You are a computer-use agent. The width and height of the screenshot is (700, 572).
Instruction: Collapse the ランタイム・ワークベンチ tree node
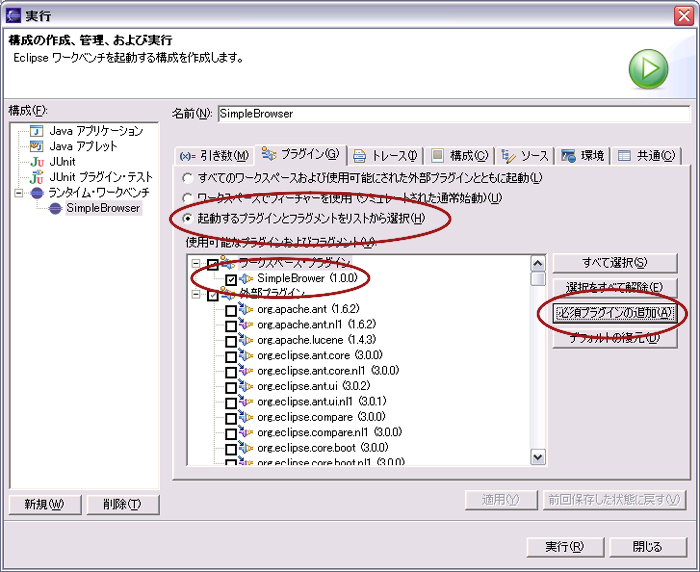point(18,193)
